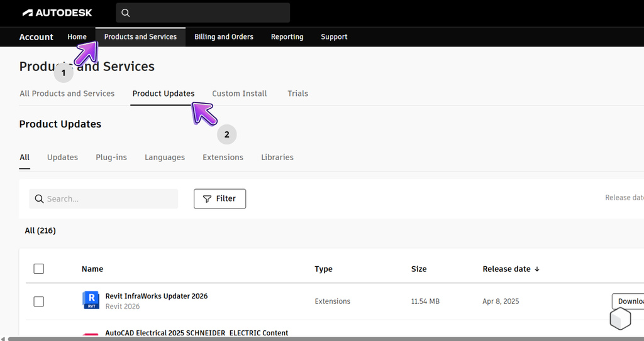Open the Trials tab
Viewport: 644px width, 341px height.
click(x=297, y=94)
